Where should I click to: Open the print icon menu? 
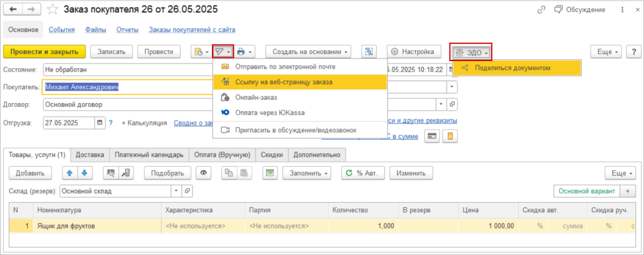245,52
